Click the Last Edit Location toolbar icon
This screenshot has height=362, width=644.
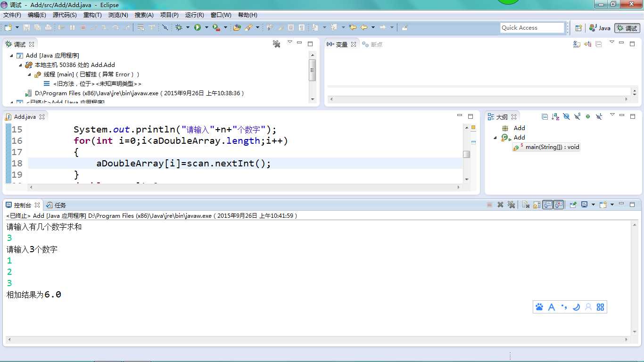coord(352,27)
